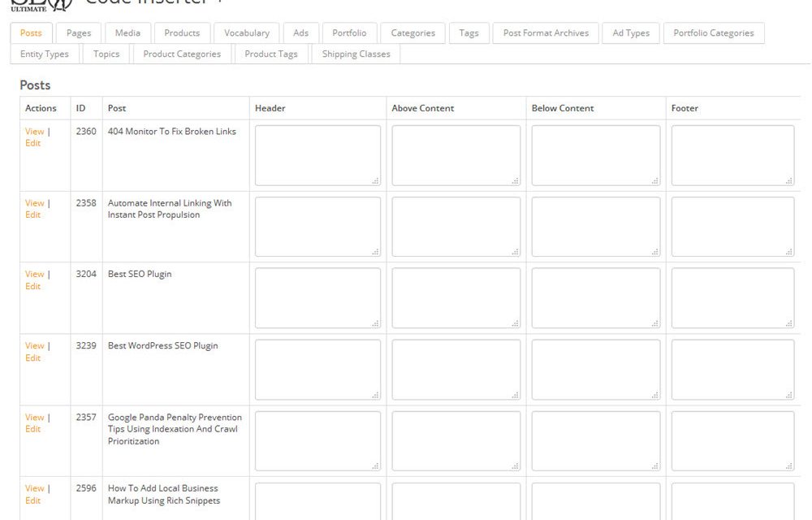
Task: Click the SEO Ultimate logo
Action: point(28,4)
